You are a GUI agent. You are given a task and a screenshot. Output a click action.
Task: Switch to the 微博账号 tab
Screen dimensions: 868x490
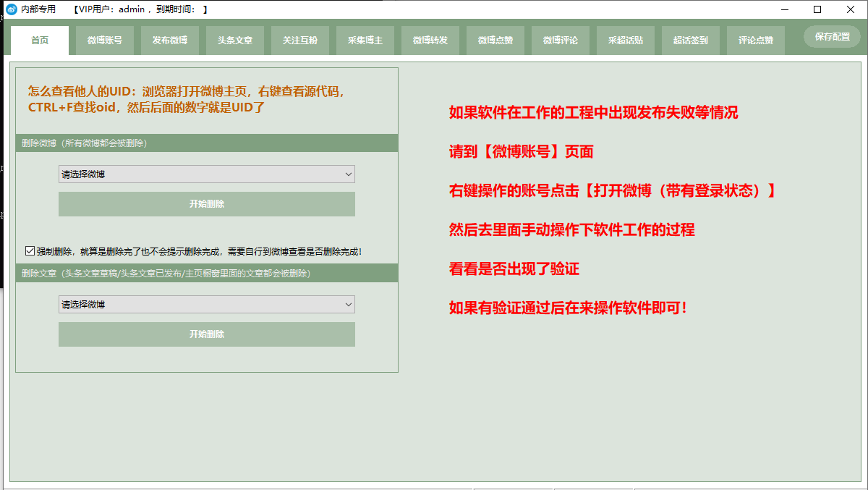104,41
